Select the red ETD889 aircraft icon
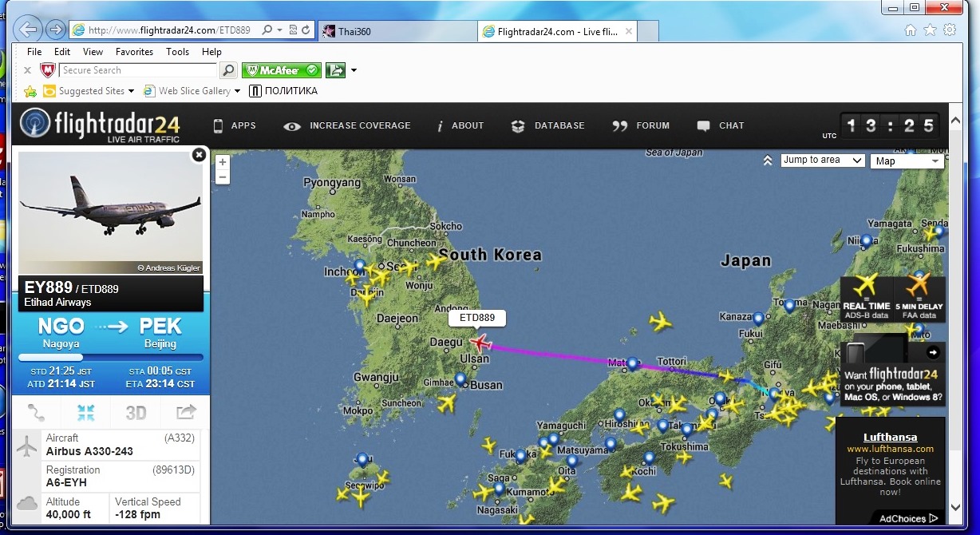The width and height of the screenshot is (980, 535). 480,343
